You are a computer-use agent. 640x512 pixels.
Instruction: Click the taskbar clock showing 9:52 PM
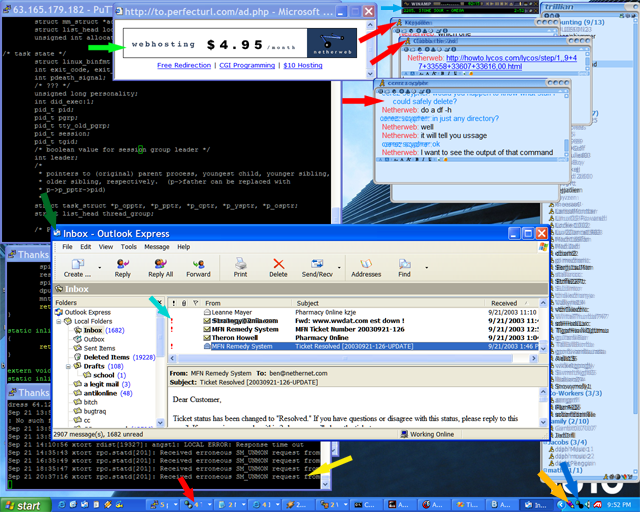click(619, 505)
